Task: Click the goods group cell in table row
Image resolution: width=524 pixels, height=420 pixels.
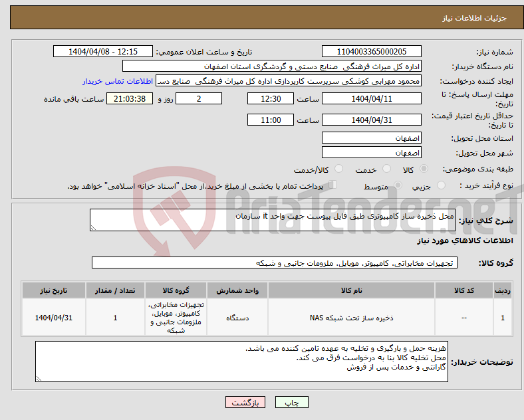Action: [x=176, y=318]
